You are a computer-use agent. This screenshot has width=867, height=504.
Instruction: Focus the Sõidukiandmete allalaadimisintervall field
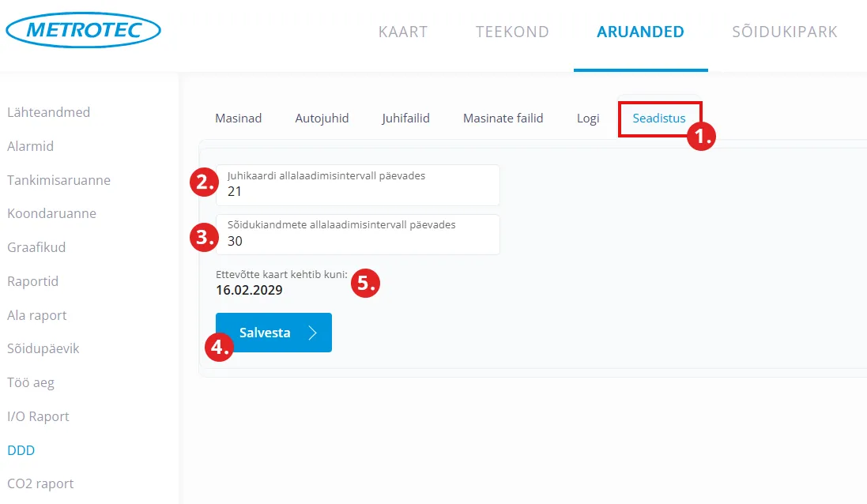point(357,241)
